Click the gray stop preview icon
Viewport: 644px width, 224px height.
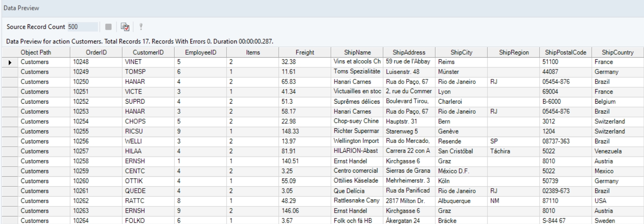[109, 27]
